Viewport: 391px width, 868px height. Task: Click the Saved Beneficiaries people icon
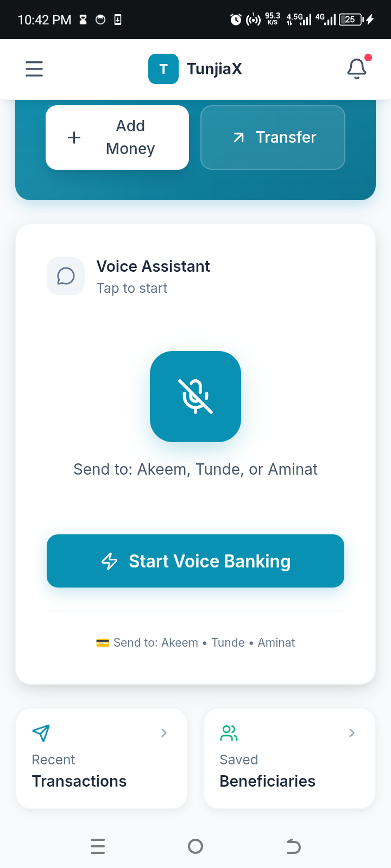tap(229, 733)
